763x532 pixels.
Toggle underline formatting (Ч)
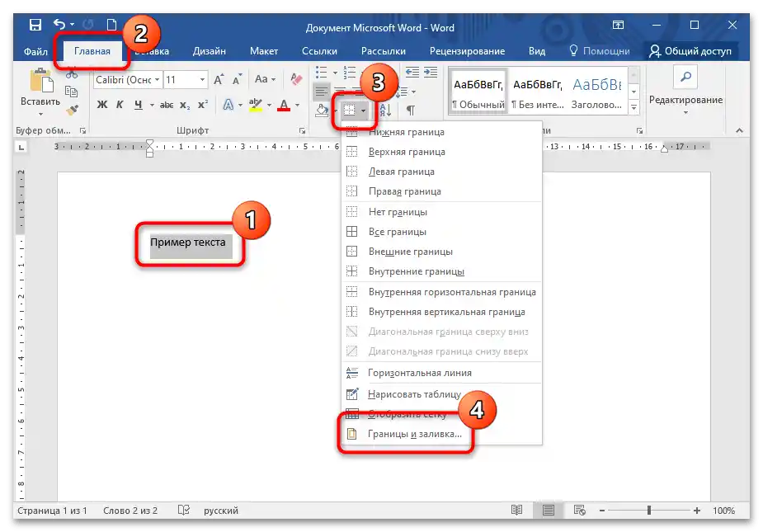(x=139, y=105)
